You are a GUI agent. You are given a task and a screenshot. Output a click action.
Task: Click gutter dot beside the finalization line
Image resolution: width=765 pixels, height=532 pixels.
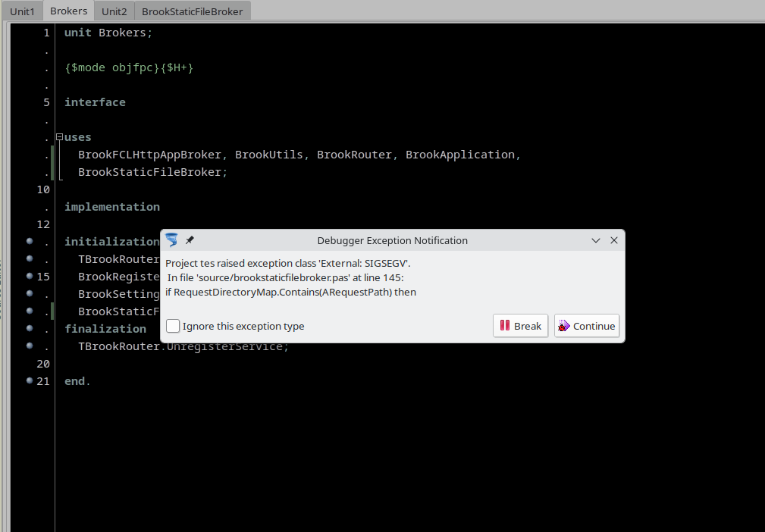coord(30,328)
